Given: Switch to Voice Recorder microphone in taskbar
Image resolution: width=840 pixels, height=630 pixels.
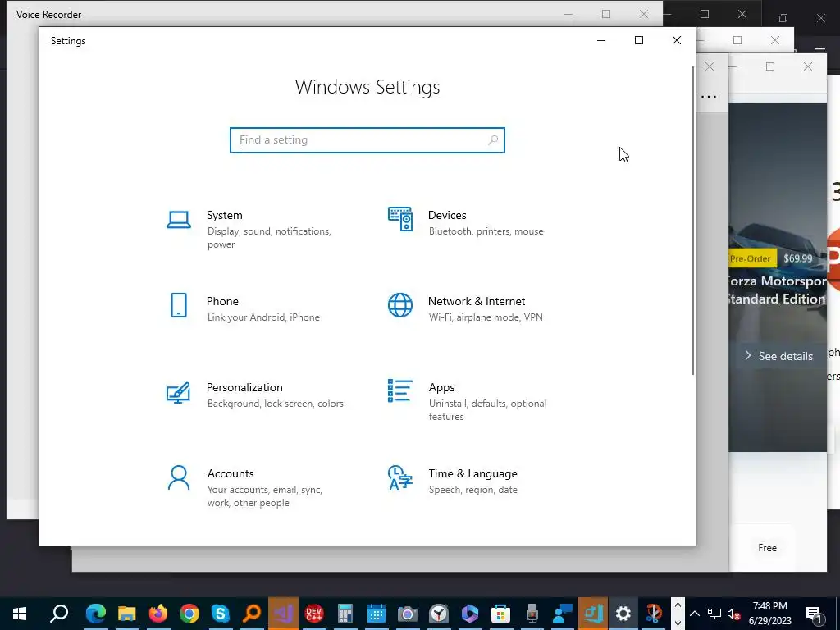Looking at the screenshot, I should click(x=532, y=614).
